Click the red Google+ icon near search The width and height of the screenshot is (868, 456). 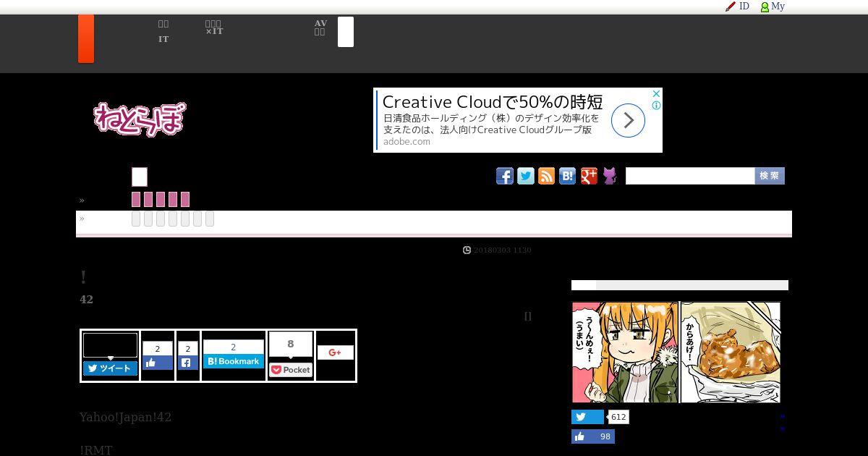click(589, 176)
